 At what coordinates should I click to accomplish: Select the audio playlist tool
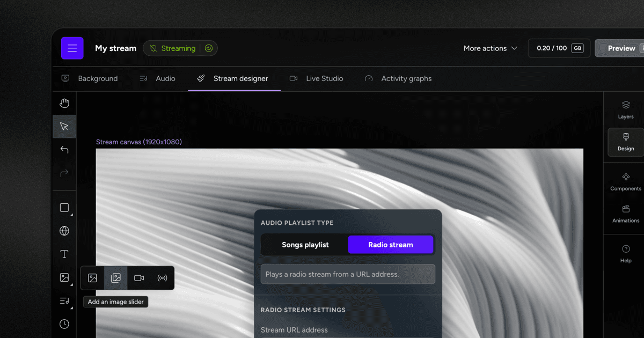tap(64, 301)
